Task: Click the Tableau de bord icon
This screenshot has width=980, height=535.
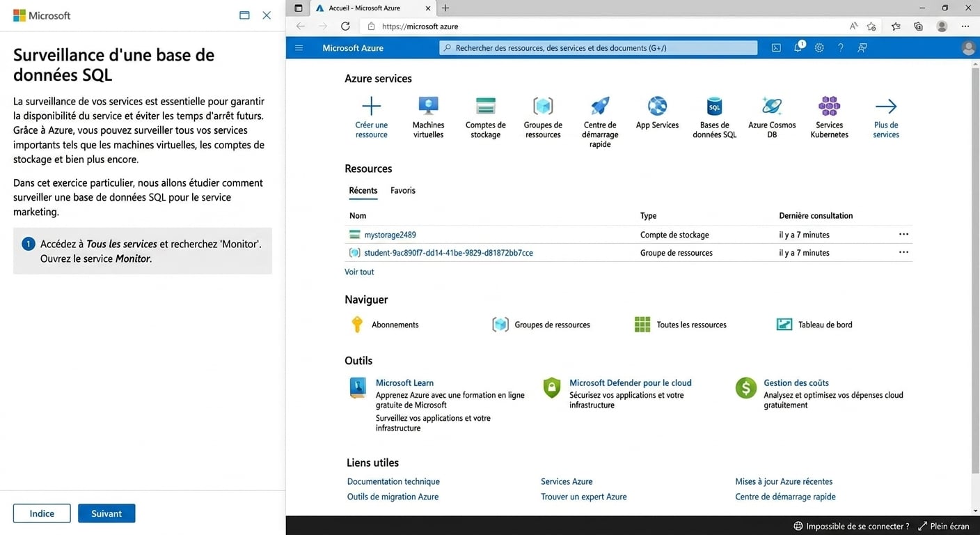Action: coord(784,325)
